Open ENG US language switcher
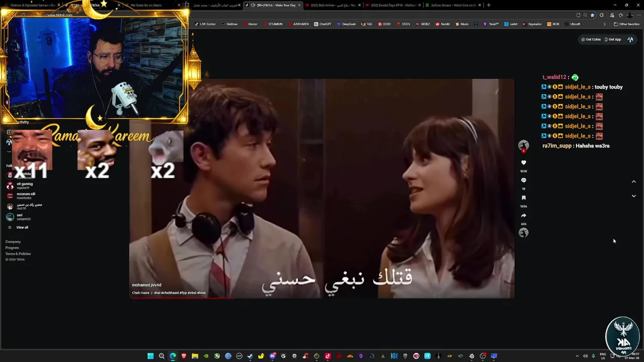The width and height of the screenshot is (644, 362). [x=603, y=356]
